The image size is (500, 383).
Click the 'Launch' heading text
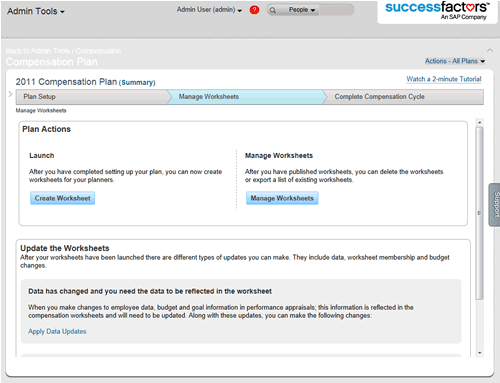tap(42, 156)
